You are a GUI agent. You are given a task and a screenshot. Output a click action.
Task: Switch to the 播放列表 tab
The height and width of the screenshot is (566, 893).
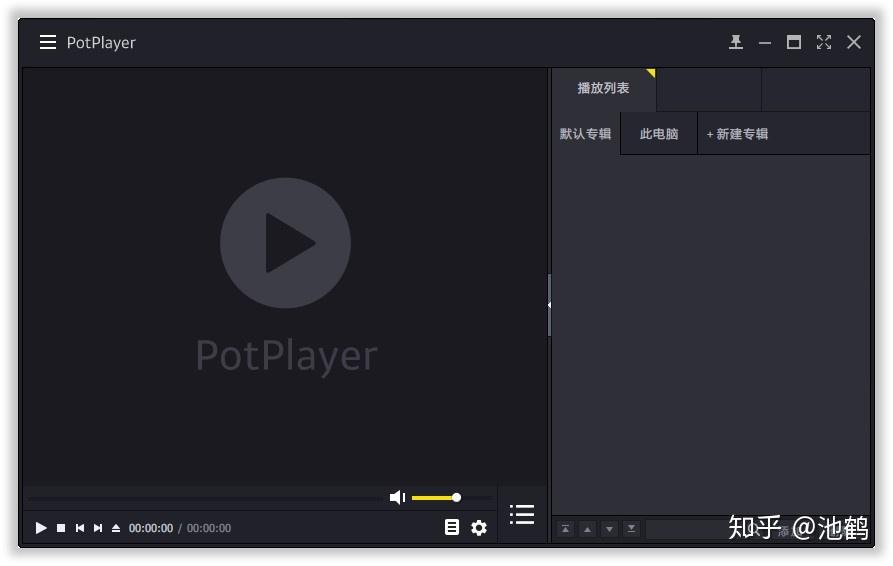coord(604,88)
